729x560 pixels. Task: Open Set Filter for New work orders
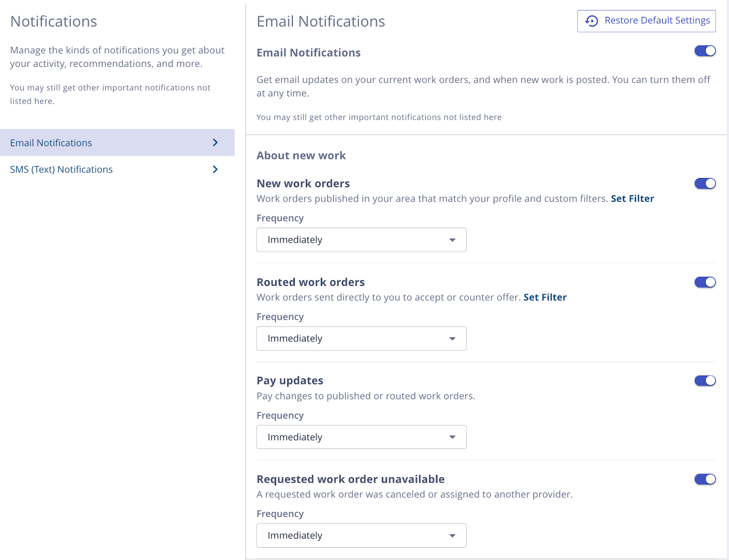coord(632,199)
